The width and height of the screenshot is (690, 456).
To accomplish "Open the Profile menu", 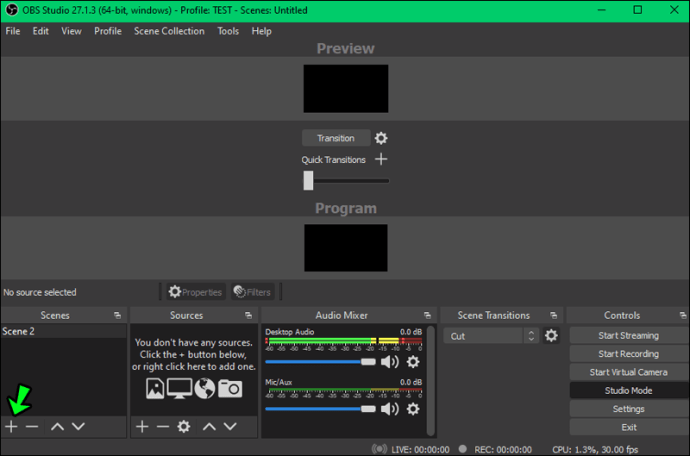I will point(108,31).
